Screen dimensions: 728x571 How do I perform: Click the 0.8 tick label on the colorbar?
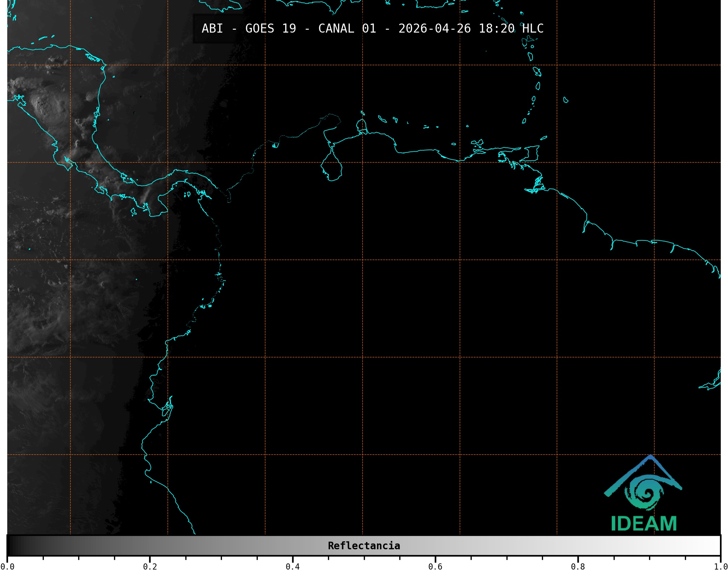pyautogui.click(x=578, y=567)
